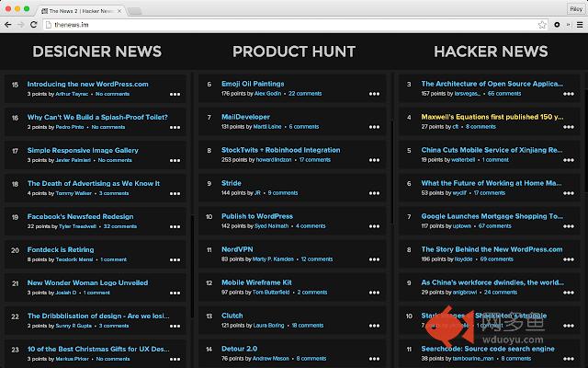Open Searchcode: Source code search engine

[488, 349]
